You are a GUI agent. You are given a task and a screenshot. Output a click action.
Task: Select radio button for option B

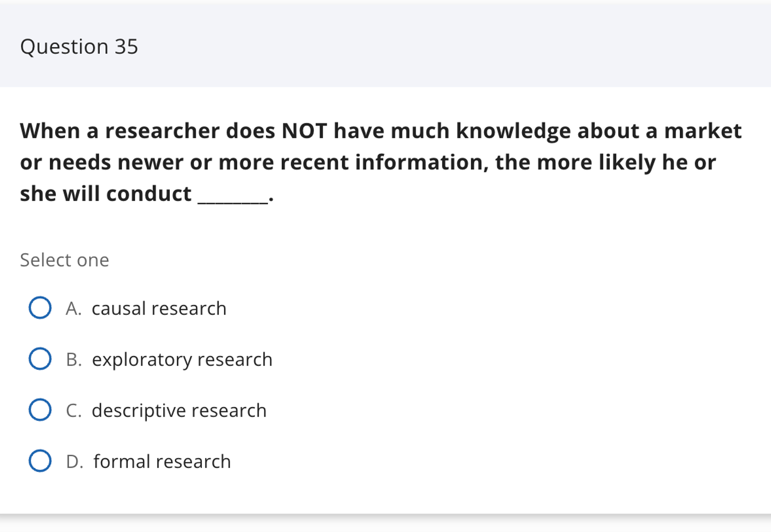(40, 359)
